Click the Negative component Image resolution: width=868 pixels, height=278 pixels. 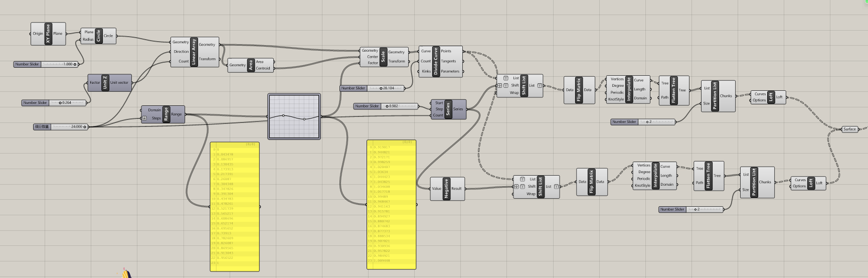pos(446,189)
